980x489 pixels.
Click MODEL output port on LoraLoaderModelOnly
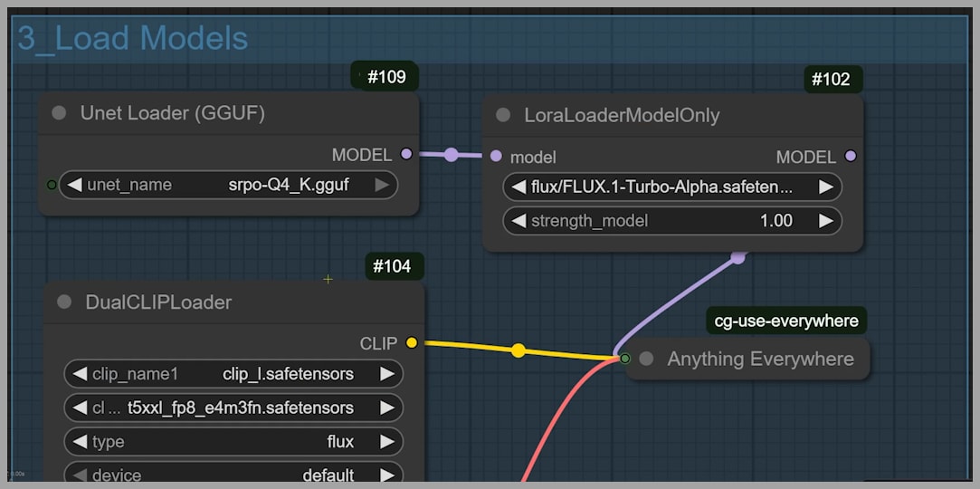pos(850,157)
